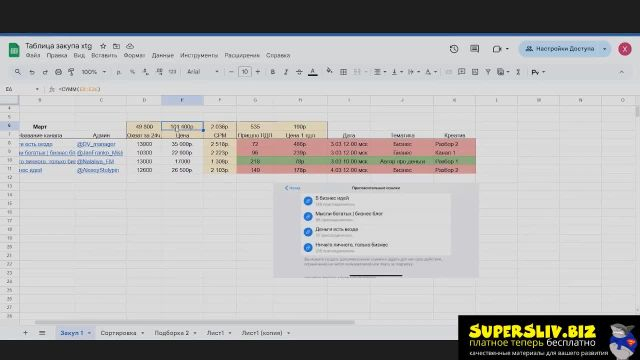Switch to the Сортировка sheet tab
Screen dimensions: 640x360
point(118,333)
